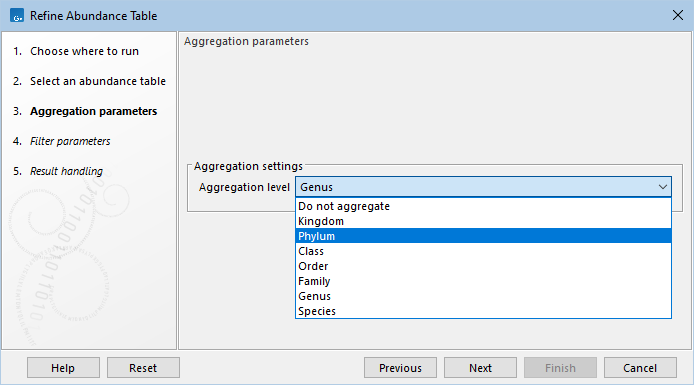This screenshot has width=694, height=385.
Task: Click the 'Aggregation parameters' step in sidebar
Action: tap(93, 112)
